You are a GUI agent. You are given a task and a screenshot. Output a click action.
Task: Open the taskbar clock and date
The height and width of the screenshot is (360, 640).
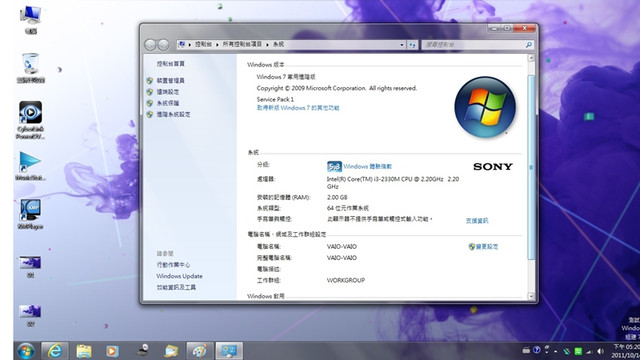[625, 351]
